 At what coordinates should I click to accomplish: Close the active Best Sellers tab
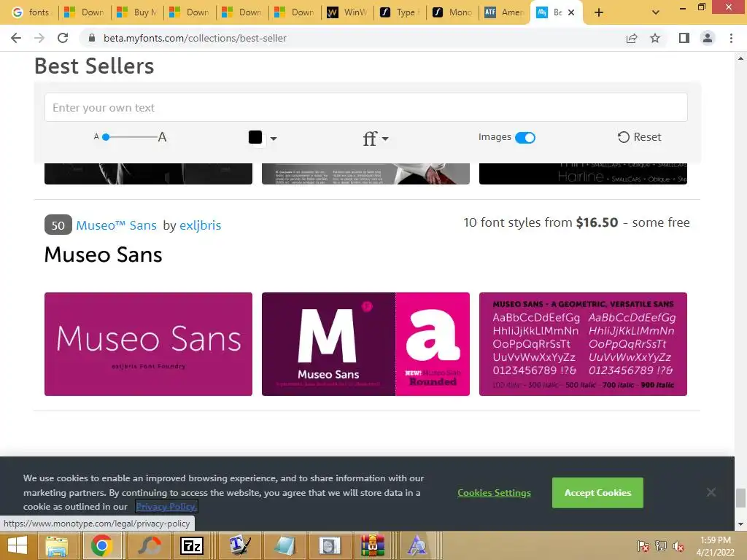571,12
